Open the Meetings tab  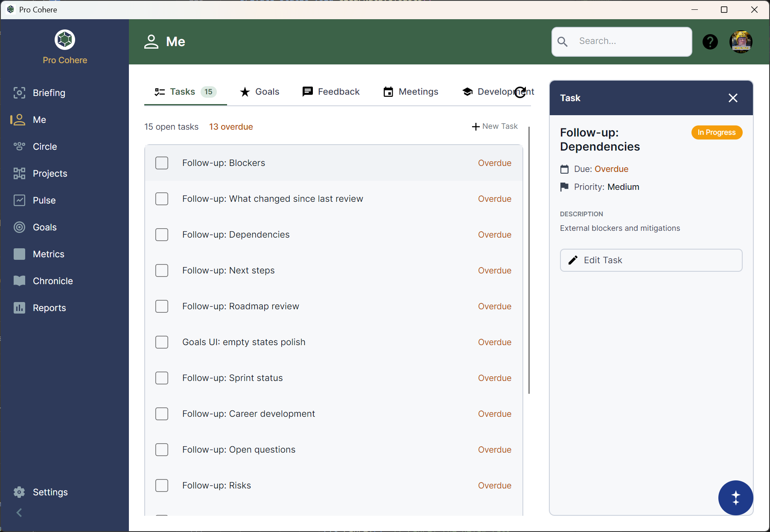[411, 92]
